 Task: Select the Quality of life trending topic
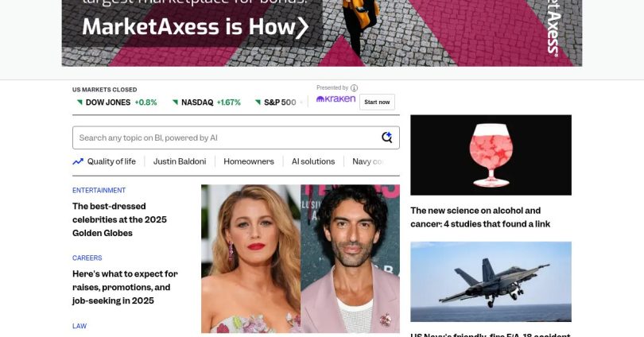pyautogui.click(x=111, y=161)
